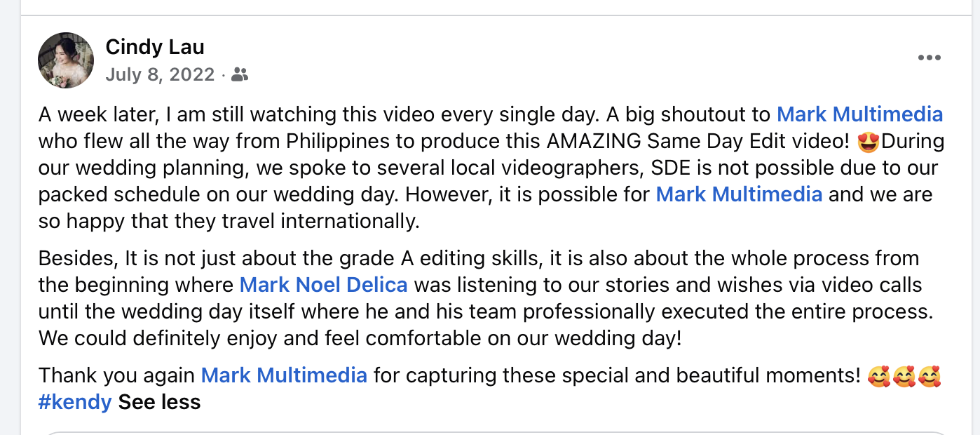Open the #kendy hashtag
Image resolution: width=980 pixels, height=435 pixels.
[x=75, y=402]
